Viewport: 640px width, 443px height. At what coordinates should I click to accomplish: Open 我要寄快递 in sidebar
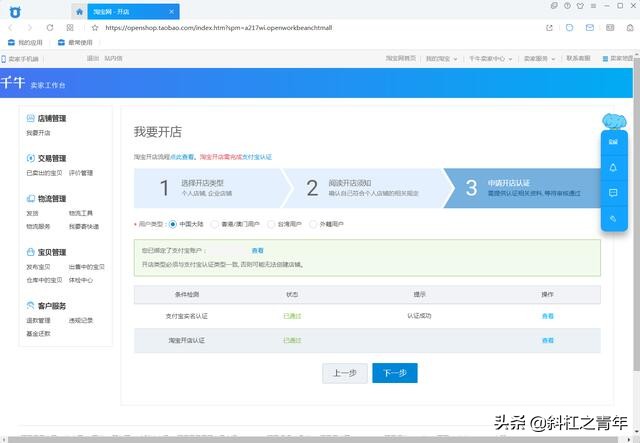tap(84, 226)
